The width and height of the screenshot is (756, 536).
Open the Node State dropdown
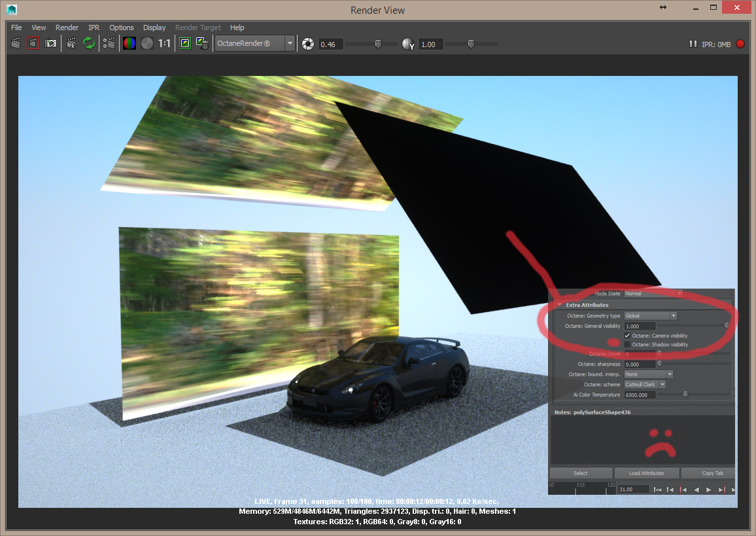click(653, 293)
